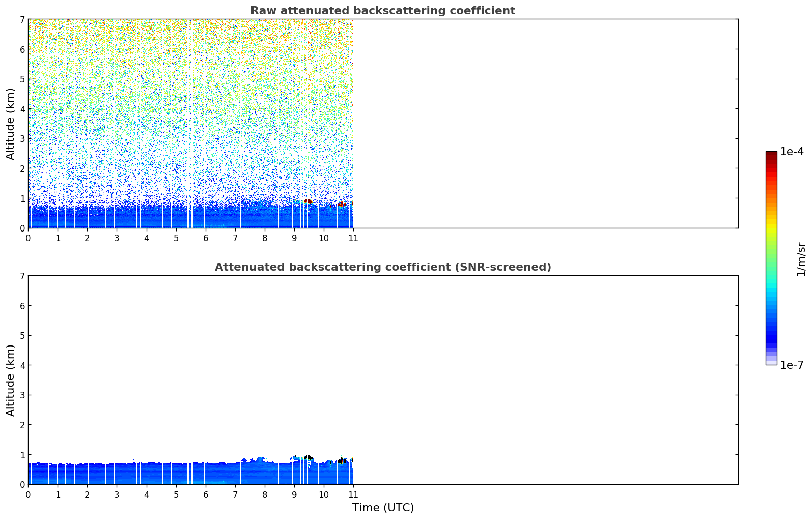The height and width of the screenshot is (519, 812).
Task: Click the colorbar's "1e-4" maximum label
Action: point(792,152)
